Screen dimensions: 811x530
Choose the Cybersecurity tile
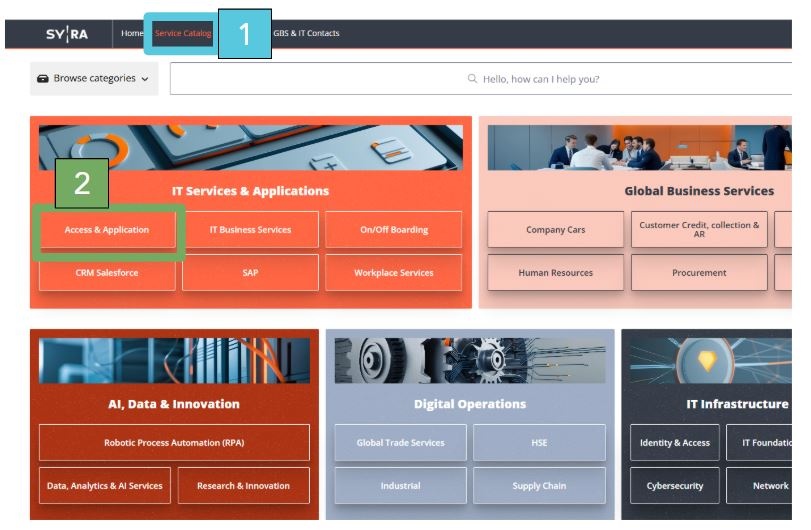(674, 486)
